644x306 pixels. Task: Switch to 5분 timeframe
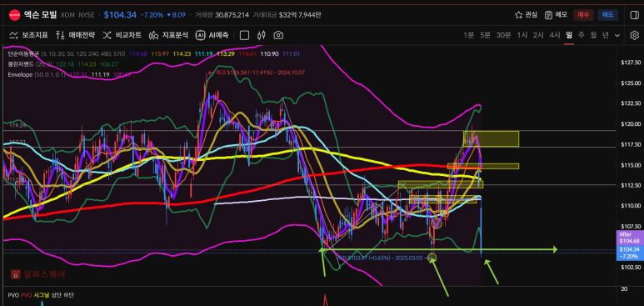[x=485, y=35]
